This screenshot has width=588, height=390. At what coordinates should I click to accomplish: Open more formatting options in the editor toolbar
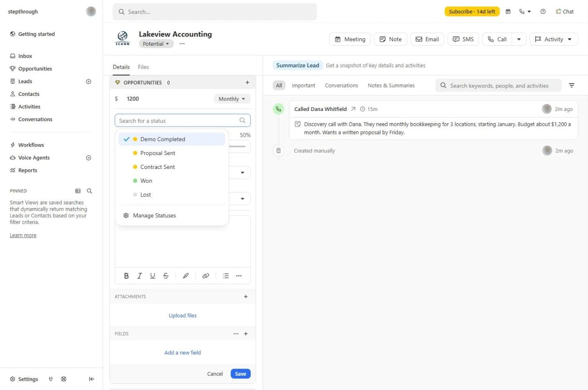[239, 276]
